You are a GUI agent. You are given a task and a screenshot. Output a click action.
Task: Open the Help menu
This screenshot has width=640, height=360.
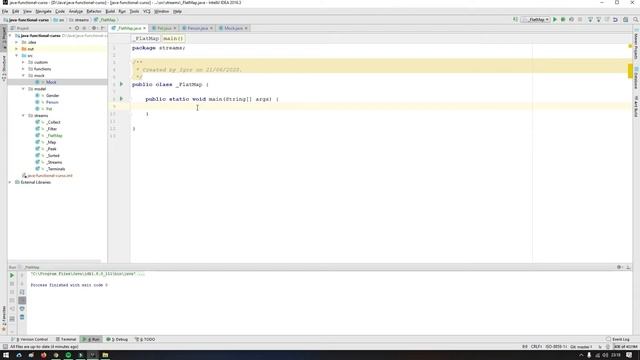[177, 11]
